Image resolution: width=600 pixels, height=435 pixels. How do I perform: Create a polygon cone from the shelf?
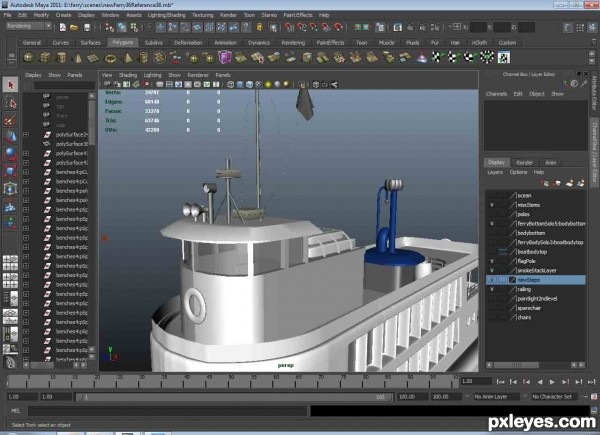click(78, 58)
